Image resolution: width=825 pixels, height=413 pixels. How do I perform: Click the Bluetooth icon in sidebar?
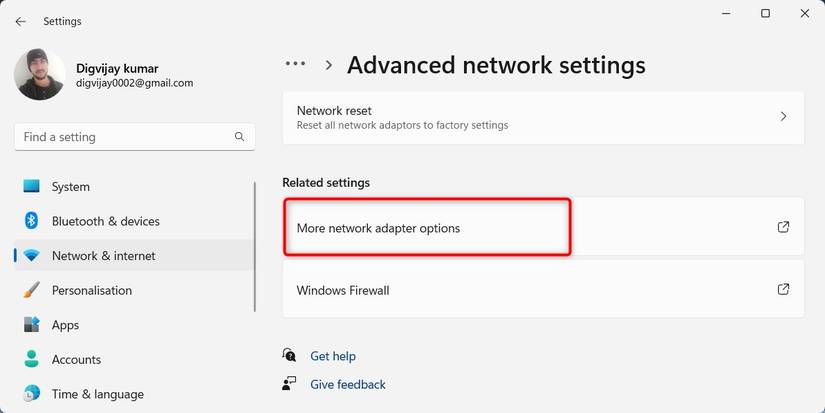[x=31, y=220]
